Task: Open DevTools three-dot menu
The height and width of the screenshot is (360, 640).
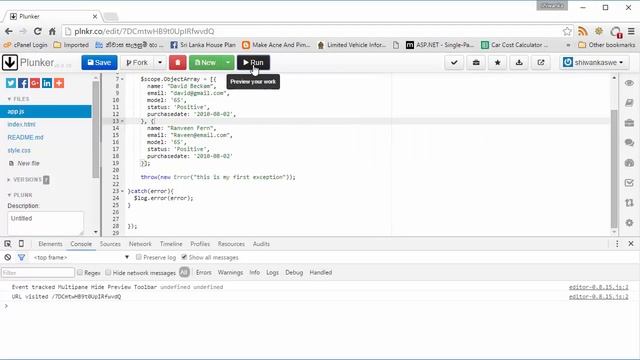Action: (617, 244)
